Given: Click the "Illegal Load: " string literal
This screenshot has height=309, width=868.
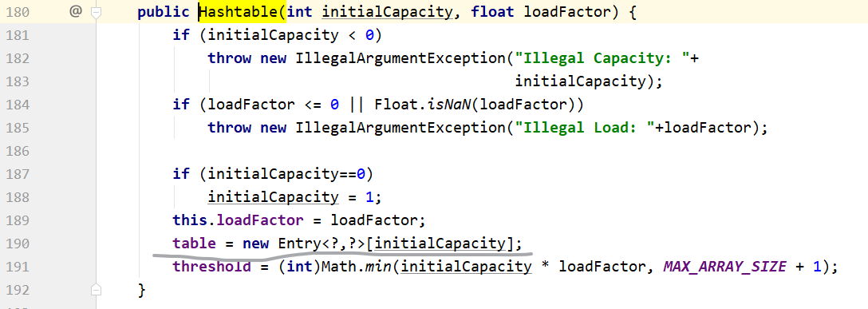Looking at the screenshot, I should point(585,128).
